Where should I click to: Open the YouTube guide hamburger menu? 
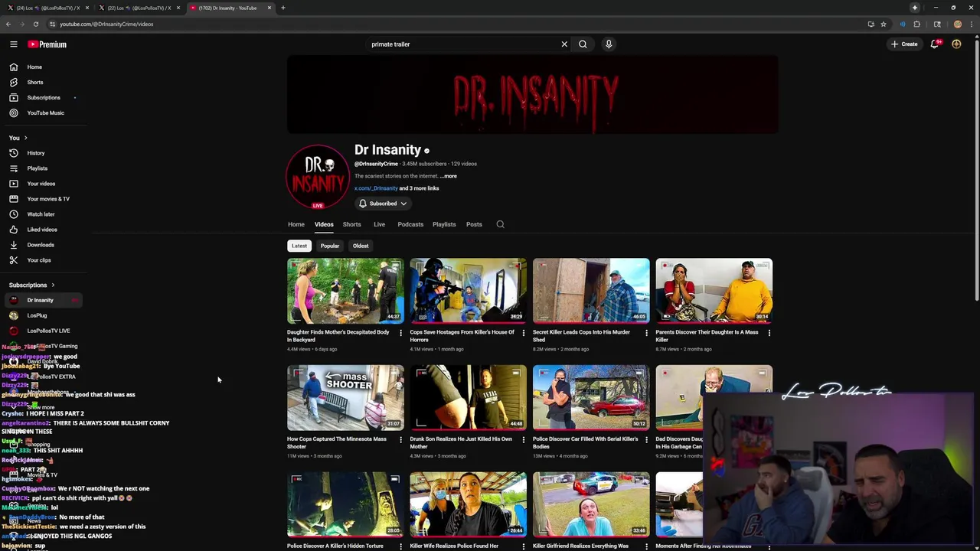click(14, 44)
